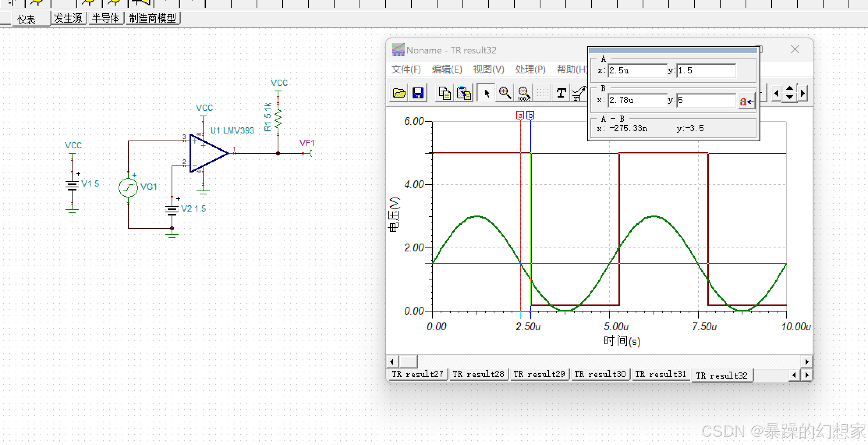Click the zoom out 100% magnifier
This screenshot has width=868, height=445.
(x=524, y=93)
